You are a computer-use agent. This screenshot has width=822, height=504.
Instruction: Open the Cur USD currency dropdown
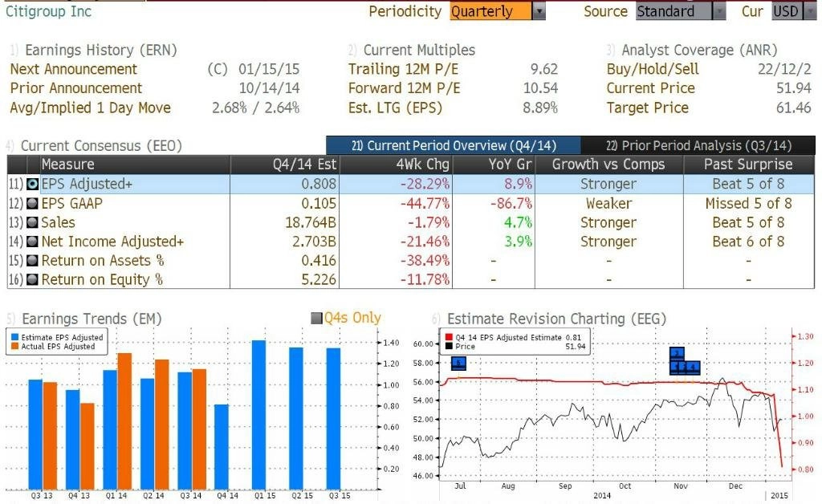point(794,11)
